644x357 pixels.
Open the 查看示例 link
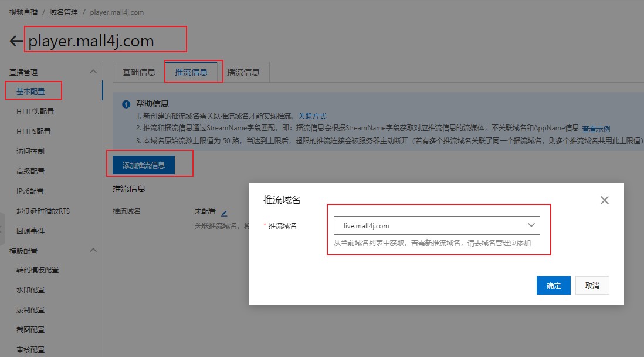tap(596, 129)
